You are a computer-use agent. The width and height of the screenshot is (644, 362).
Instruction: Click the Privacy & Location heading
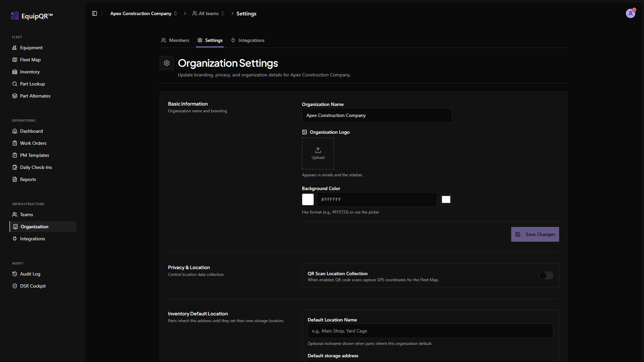[x=189, y=267]
